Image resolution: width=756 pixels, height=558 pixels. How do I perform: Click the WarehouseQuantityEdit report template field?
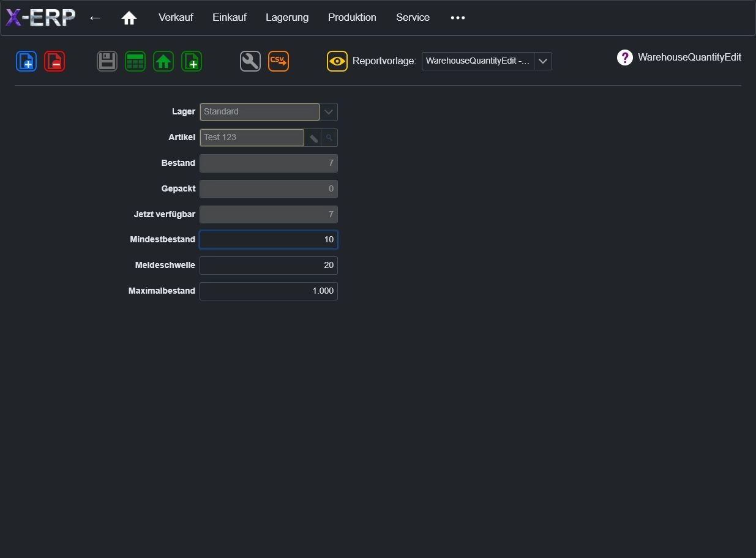[x=478, y=61]
